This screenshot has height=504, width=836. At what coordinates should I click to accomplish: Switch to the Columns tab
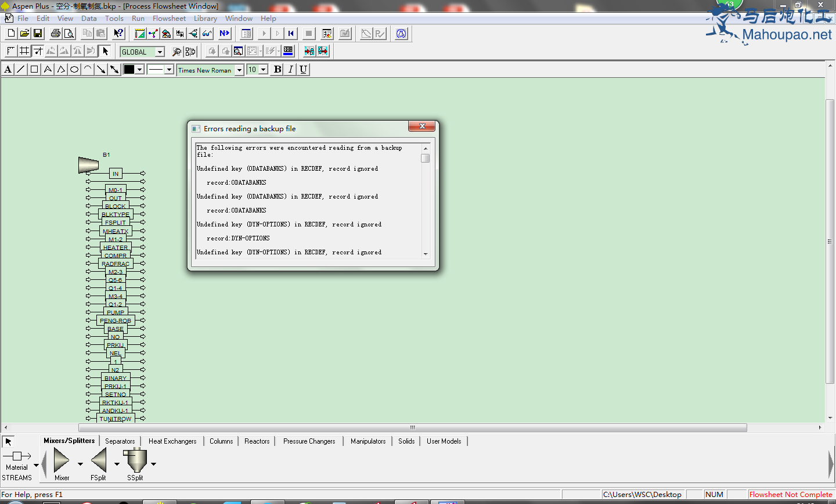pos(221,441)
